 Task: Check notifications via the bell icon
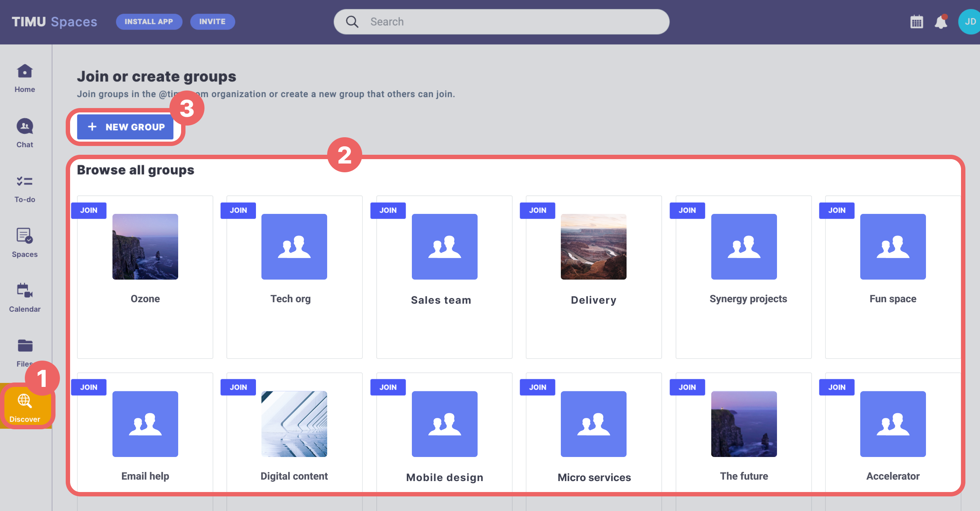coord(941,22)
